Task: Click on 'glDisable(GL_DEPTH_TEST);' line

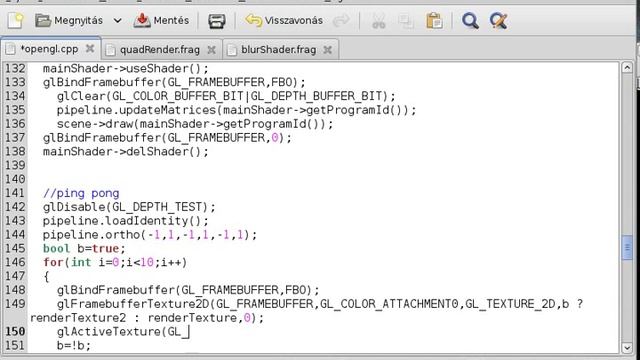Action: tap(129, 207)
